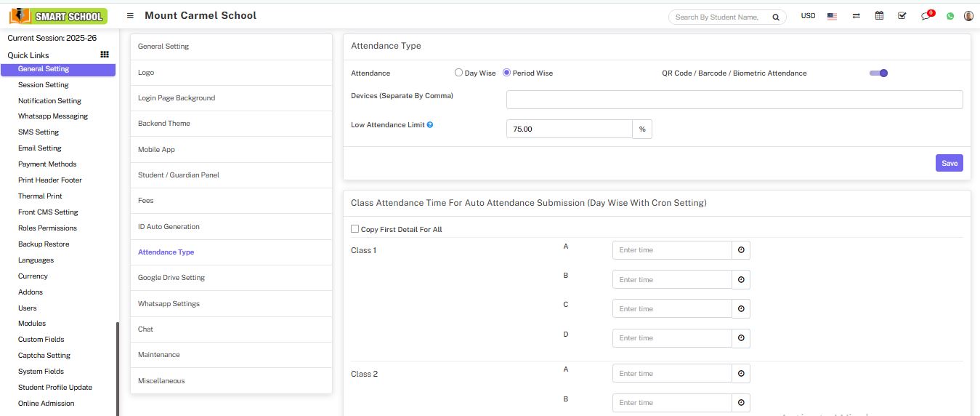980x416 pixels.
Task: Open Quick Links grid icon
Action: pyautogui.click(x=105, y=55)
